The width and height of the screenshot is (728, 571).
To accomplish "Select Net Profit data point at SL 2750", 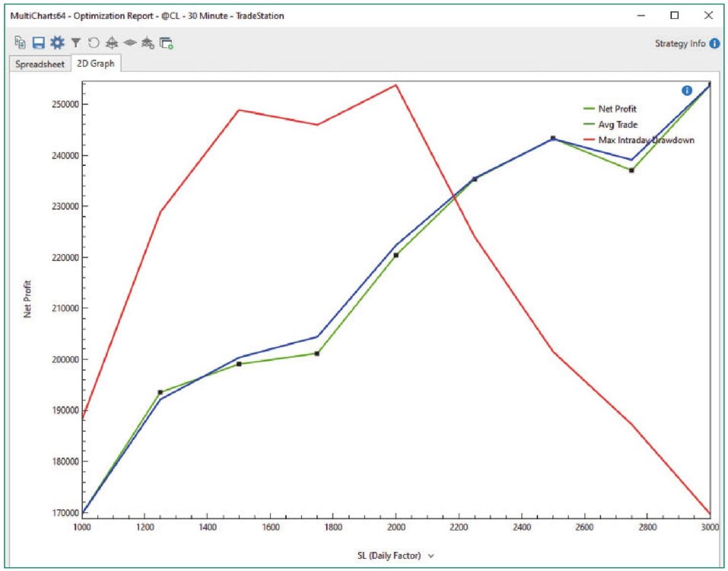I will point(631,171).
